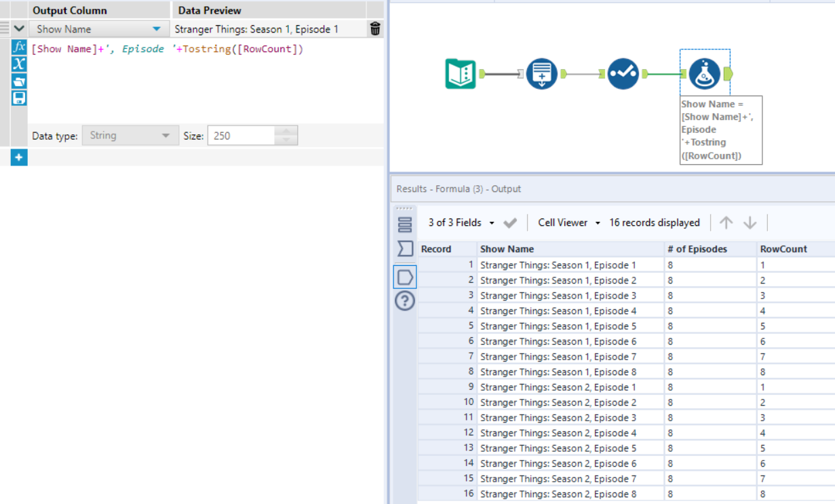This screenshot has height=504, width=835.
Task: Save the expression using the disk icon
Action: [18, 98]
